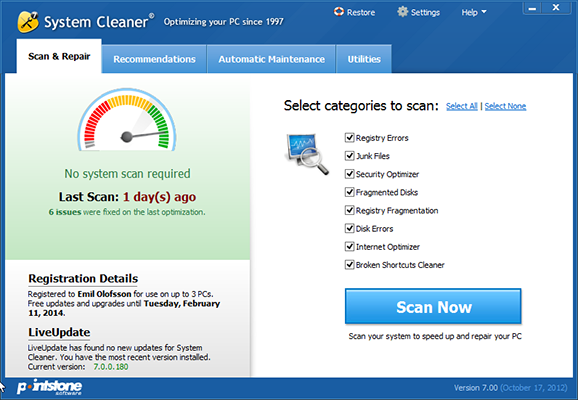
Task: Click the Select None link
Action: (505, 106)
